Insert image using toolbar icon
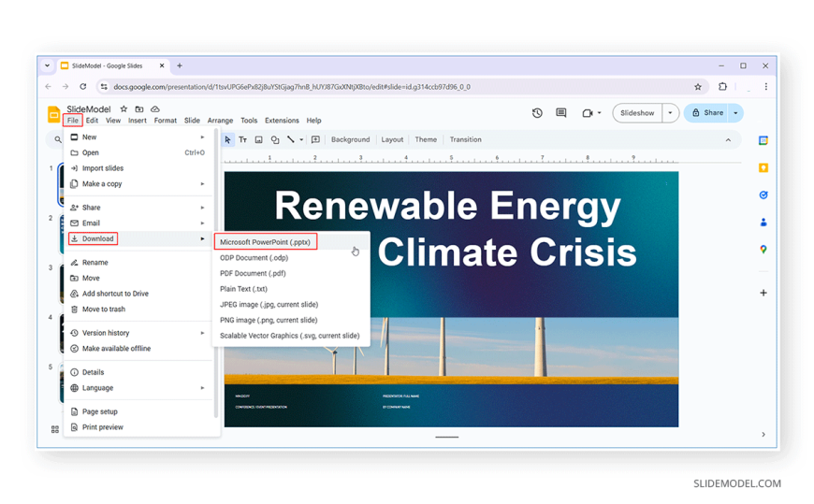This screenshot has height=504, width=814. click(258, 139)
